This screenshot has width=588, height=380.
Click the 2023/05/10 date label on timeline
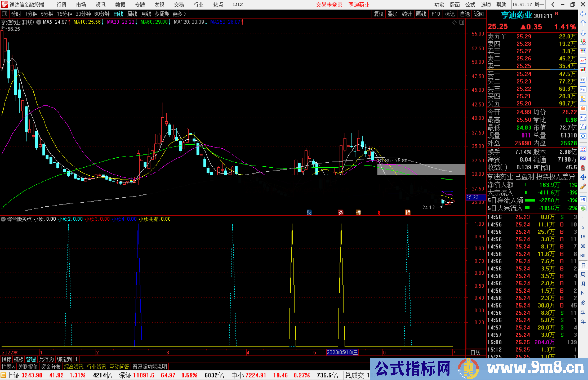[342, 352]
